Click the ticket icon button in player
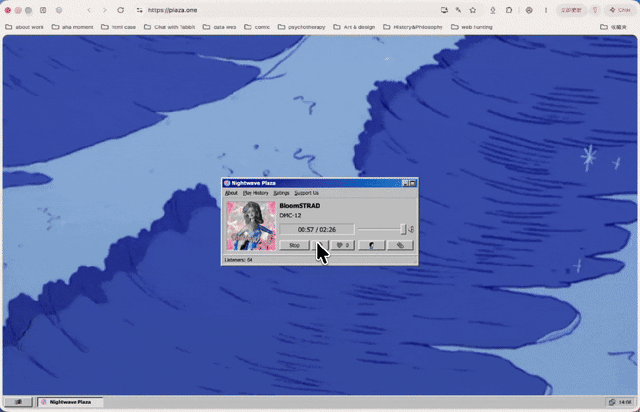The height and width of the screenshot is (412, 640). [x=400, y=245]
